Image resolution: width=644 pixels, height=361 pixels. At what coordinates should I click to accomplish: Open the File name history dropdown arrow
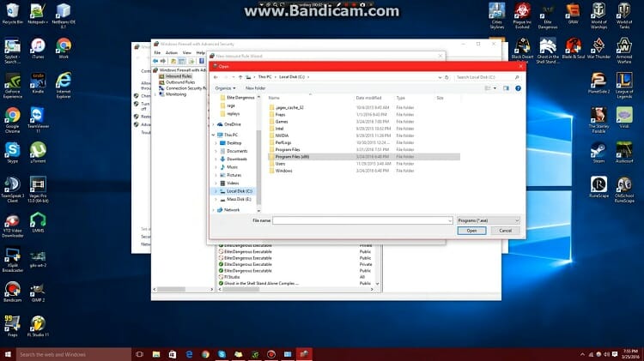(x=450, y=220)
